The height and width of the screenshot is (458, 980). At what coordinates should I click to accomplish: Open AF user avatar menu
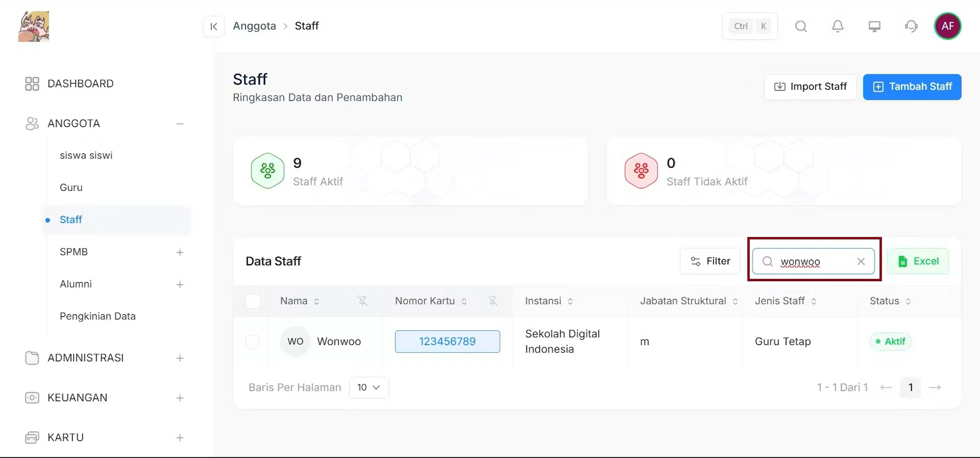coord(947,26)
